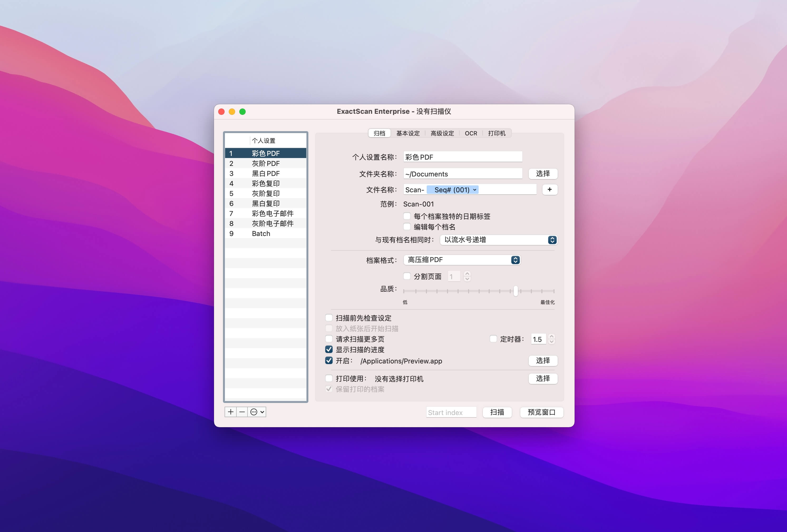The height and width of the screenshot is (532, 787).
Task: Check 扫描前先检查设定 option
Action: (329, 318)
